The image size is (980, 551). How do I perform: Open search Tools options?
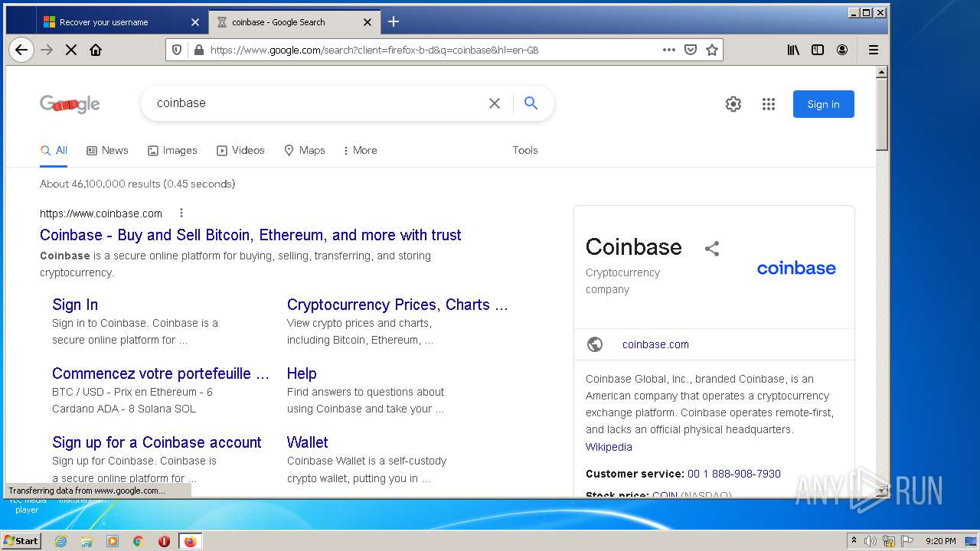(525, 151)
